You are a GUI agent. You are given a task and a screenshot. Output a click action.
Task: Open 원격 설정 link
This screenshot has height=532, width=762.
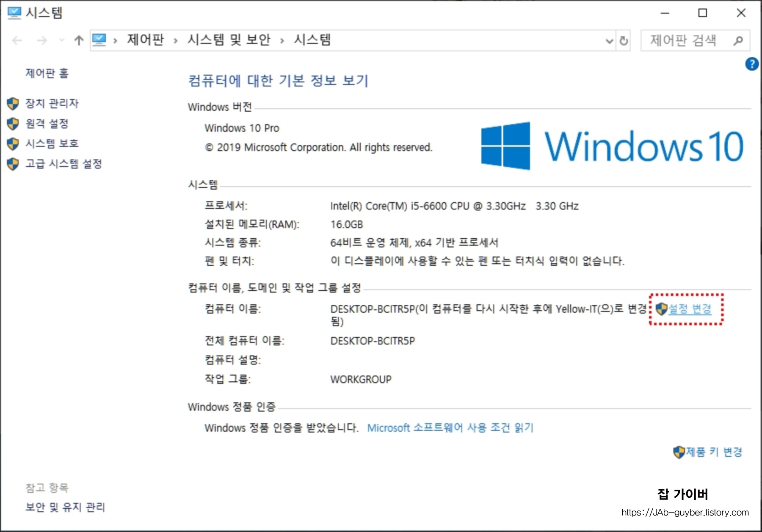(47, 124)
